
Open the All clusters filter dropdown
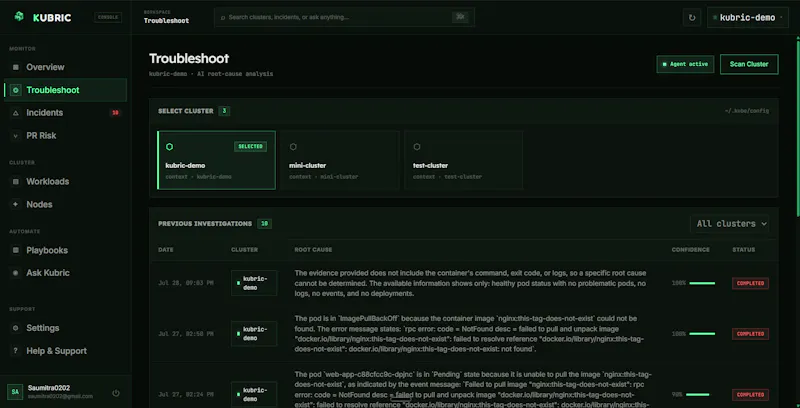point(730,224)
